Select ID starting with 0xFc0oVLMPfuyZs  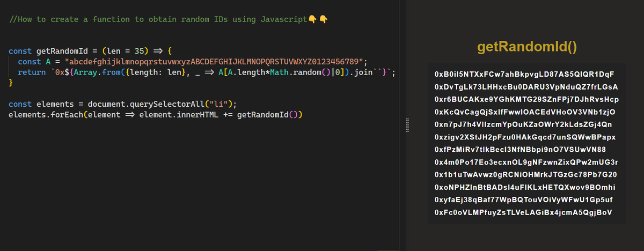[523, 213]
